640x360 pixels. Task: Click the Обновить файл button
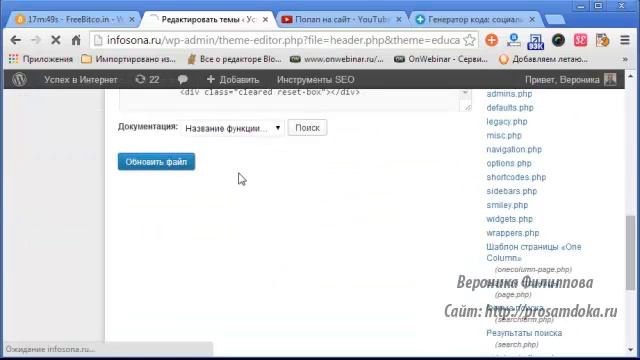[x=156, y=162]
